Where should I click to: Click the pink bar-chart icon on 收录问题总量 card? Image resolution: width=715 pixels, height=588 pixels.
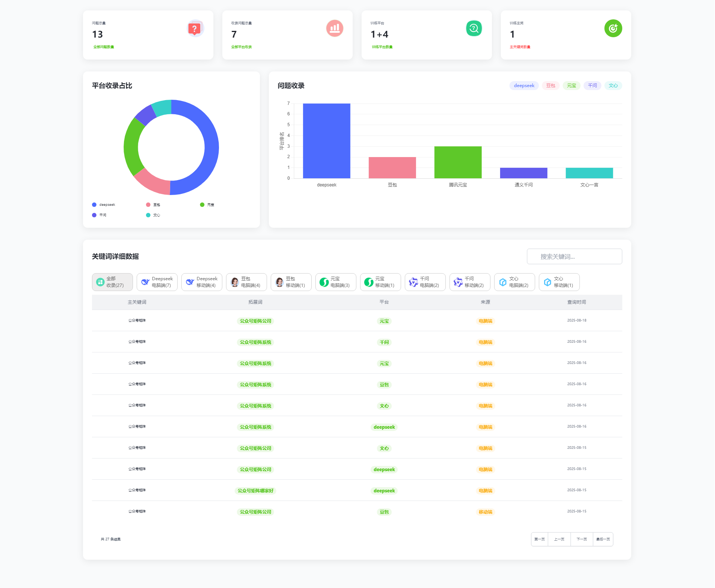click(334, 28)
